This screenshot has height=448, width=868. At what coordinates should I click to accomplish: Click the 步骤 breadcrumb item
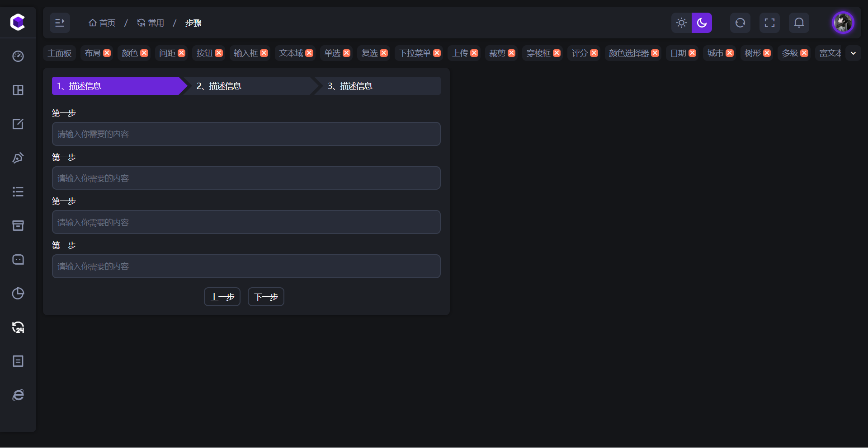193,23
